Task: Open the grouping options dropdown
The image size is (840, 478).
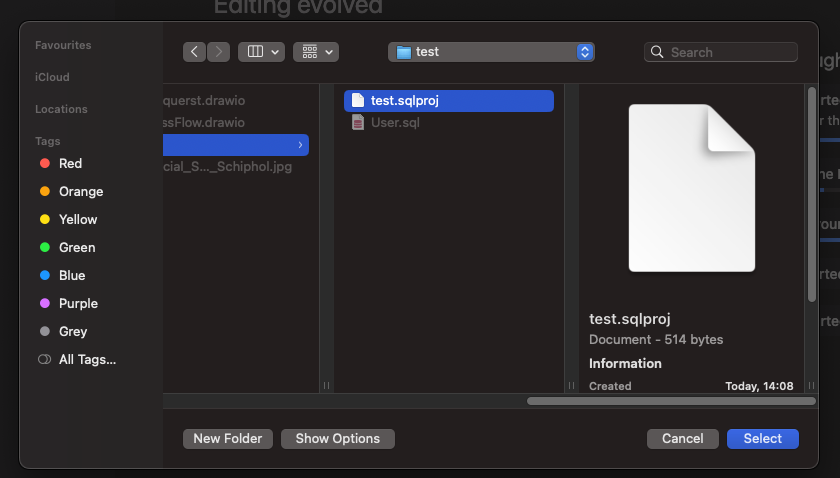Action: pyautogui.click(x=316, y=52)
